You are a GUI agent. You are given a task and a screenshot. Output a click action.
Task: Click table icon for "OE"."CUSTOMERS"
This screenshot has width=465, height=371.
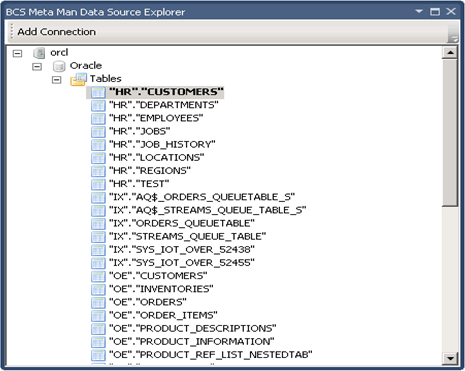[98, 276]
